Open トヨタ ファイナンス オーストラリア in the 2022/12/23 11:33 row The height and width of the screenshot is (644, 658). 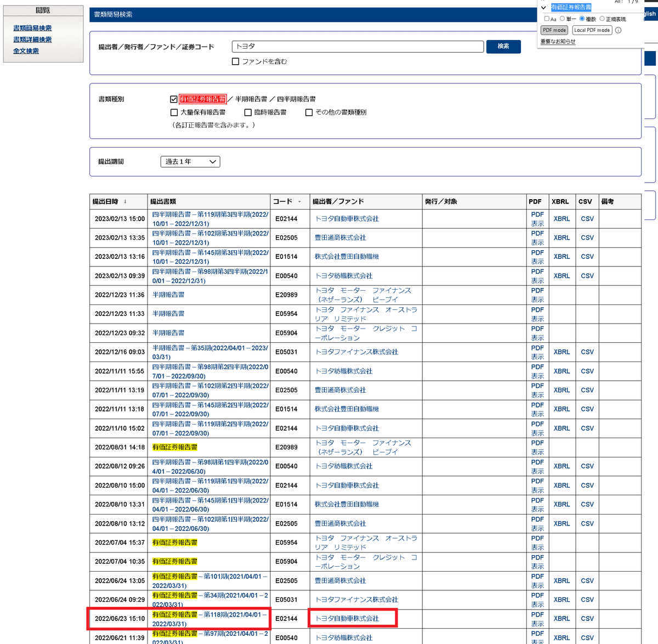coord(366,314)
